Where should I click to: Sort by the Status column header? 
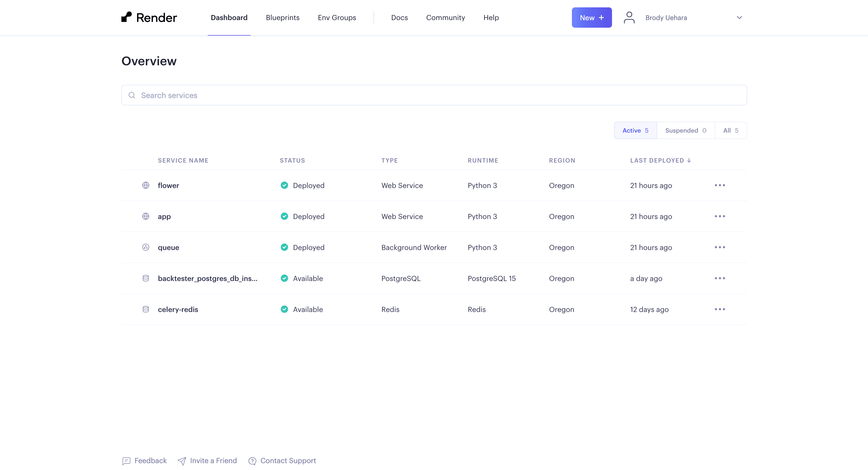292,161
